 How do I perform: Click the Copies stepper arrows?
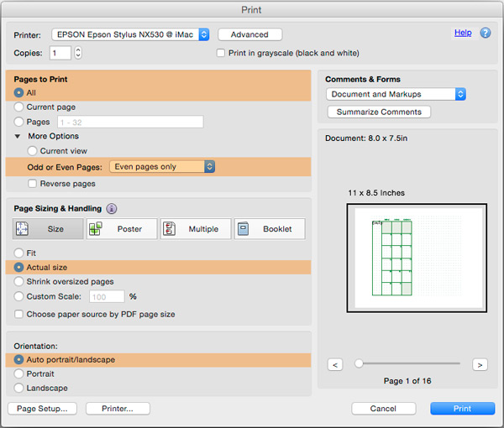pyautogui.click(x=78, y=53)
